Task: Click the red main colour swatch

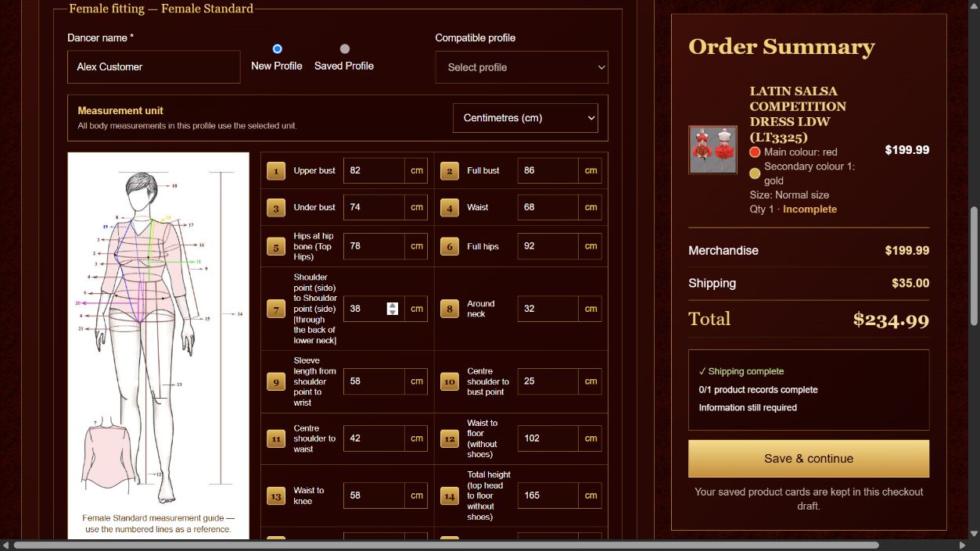Action: pos(755,152)
